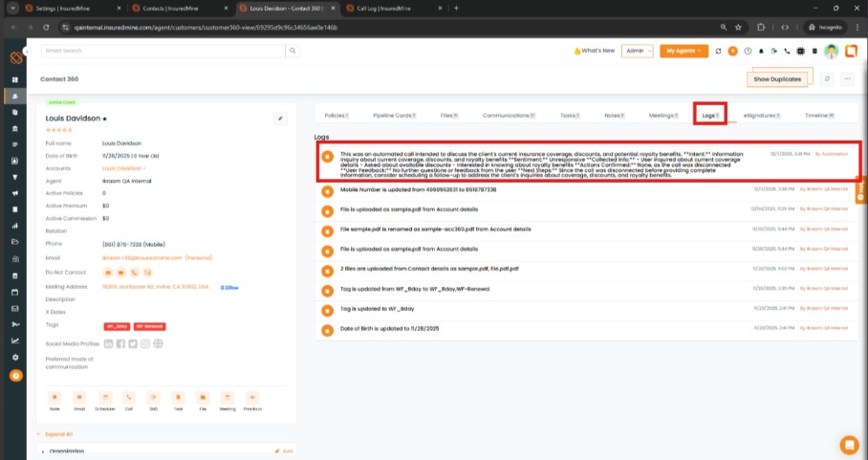Click the pencil edit icon on contact card
This screenshot has height=460, width=868.
(280, 119)
